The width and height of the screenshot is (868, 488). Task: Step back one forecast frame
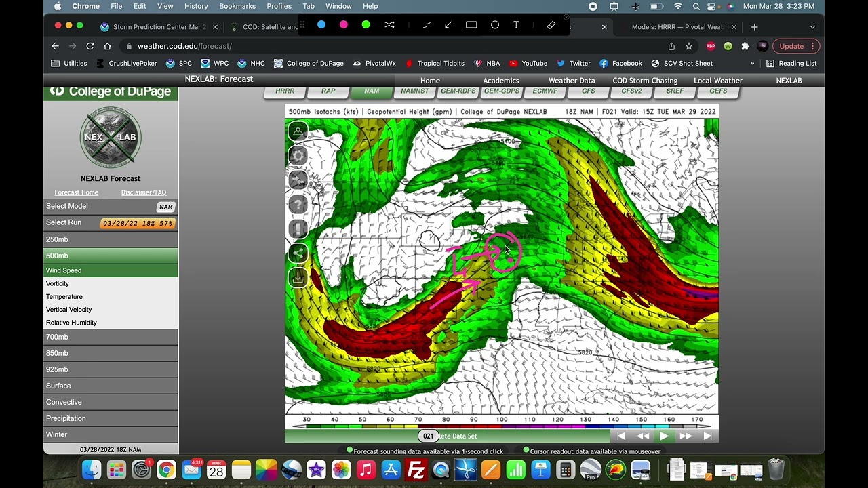click(642, 436)
